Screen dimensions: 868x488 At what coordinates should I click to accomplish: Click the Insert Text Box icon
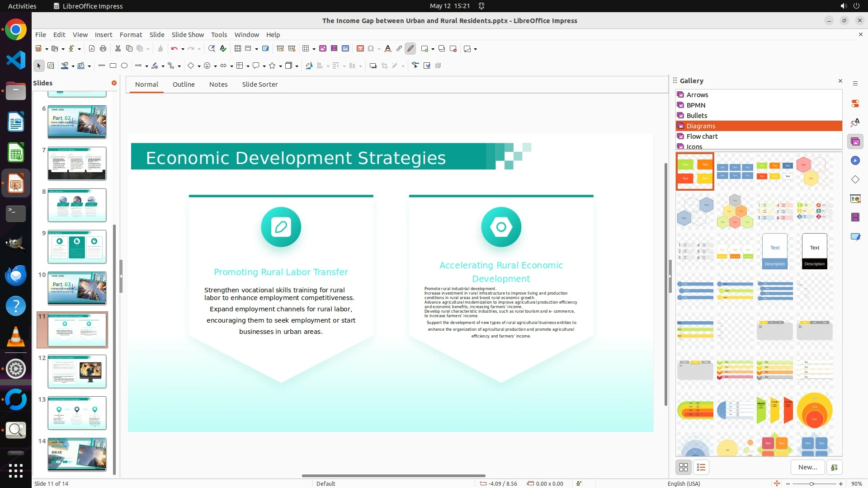click(x=360, y=49)
